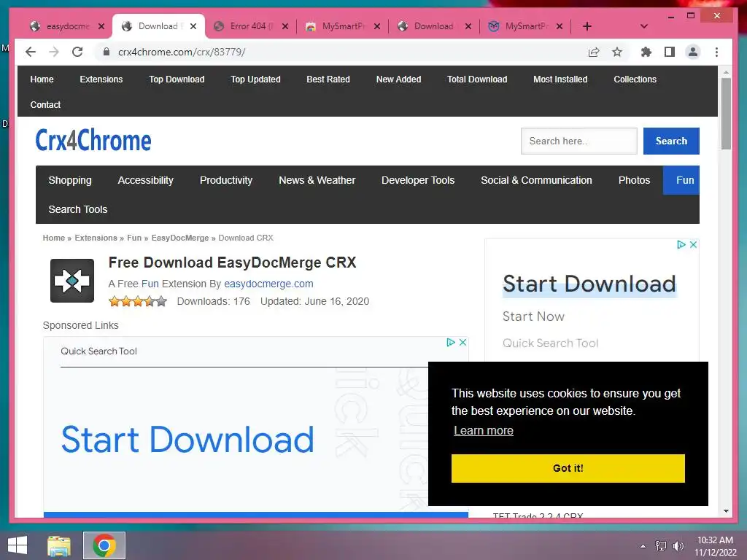Image resolution: width=747 pixels, height=560 pixels.
Task: Open the Home menu item
Action: [x=42, y=79]
